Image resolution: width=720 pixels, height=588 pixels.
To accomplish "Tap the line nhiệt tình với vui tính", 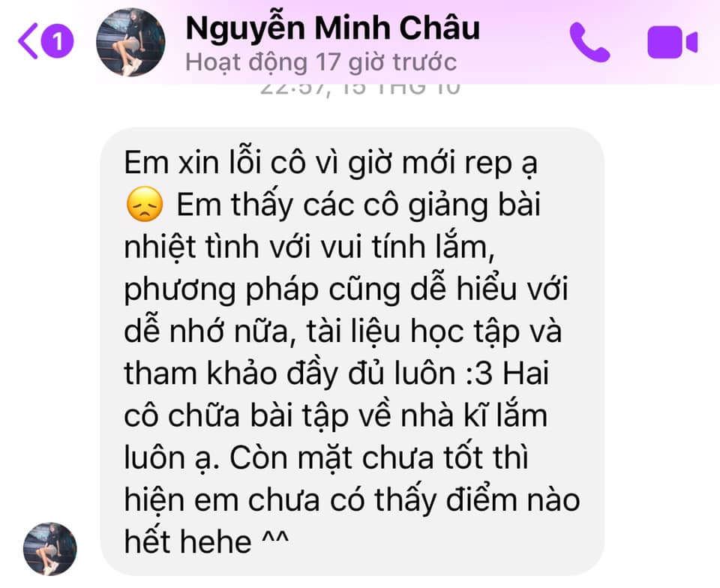I will [310, 247].
